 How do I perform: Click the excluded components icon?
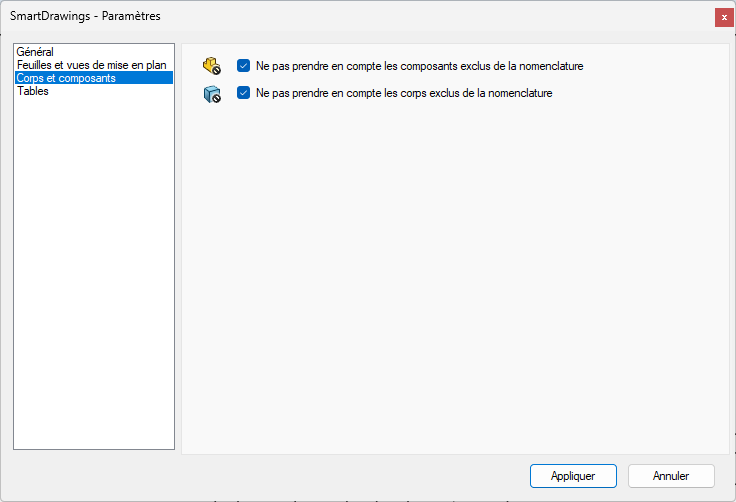211,66
